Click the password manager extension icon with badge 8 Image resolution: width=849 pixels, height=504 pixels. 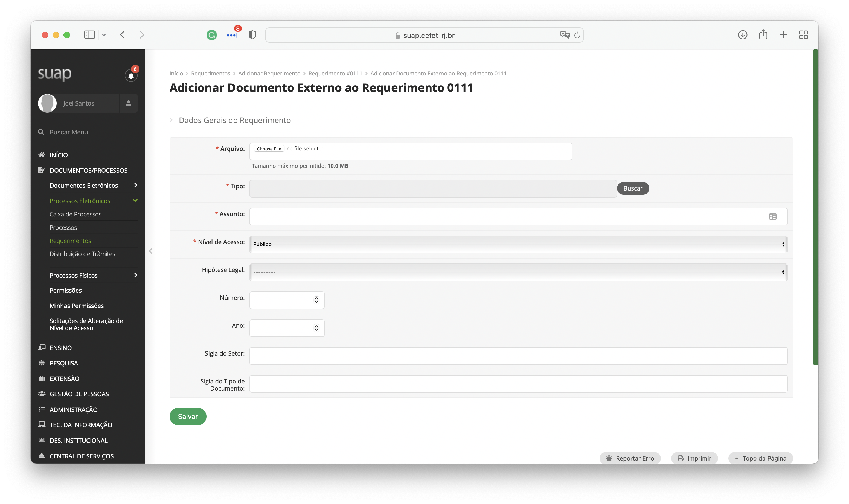(x=232, y=35)
